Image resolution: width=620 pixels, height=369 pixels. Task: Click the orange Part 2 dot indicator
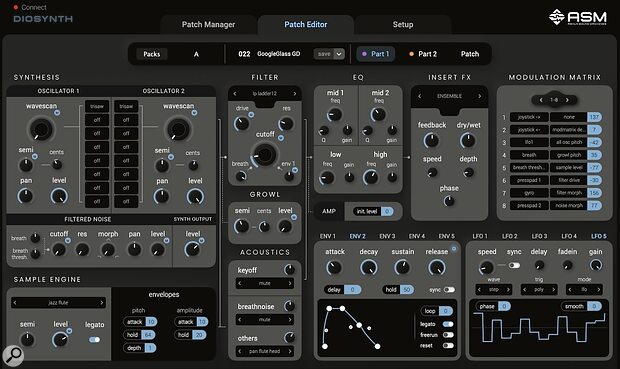pos(411,54)
